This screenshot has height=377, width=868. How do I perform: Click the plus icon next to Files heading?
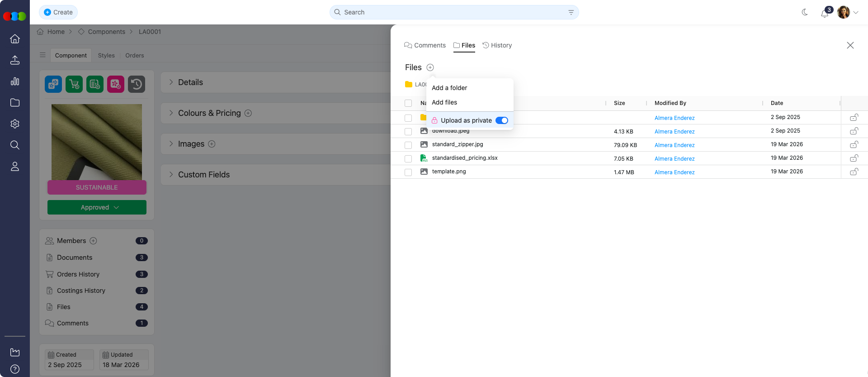[430, 67]
